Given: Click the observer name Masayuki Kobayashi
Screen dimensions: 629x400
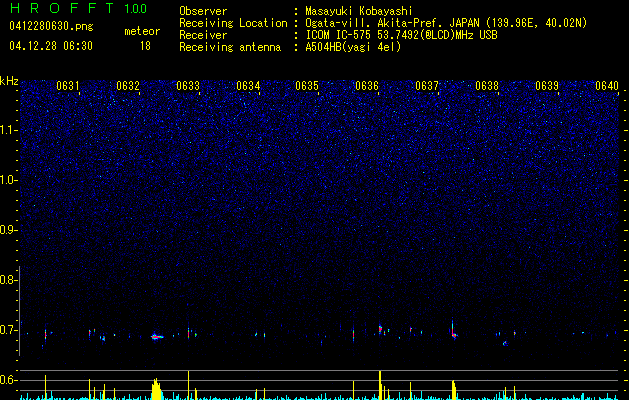Looking at the screenshot, I should point(359,11).
